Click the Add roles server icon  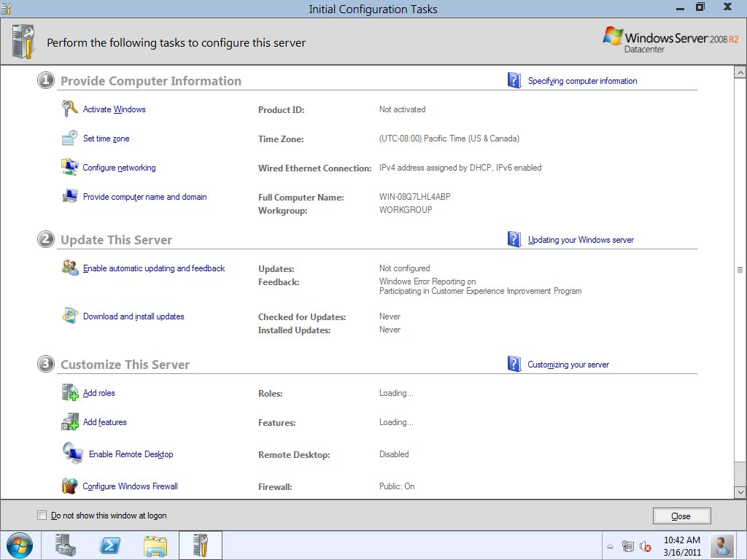point(70,393)
